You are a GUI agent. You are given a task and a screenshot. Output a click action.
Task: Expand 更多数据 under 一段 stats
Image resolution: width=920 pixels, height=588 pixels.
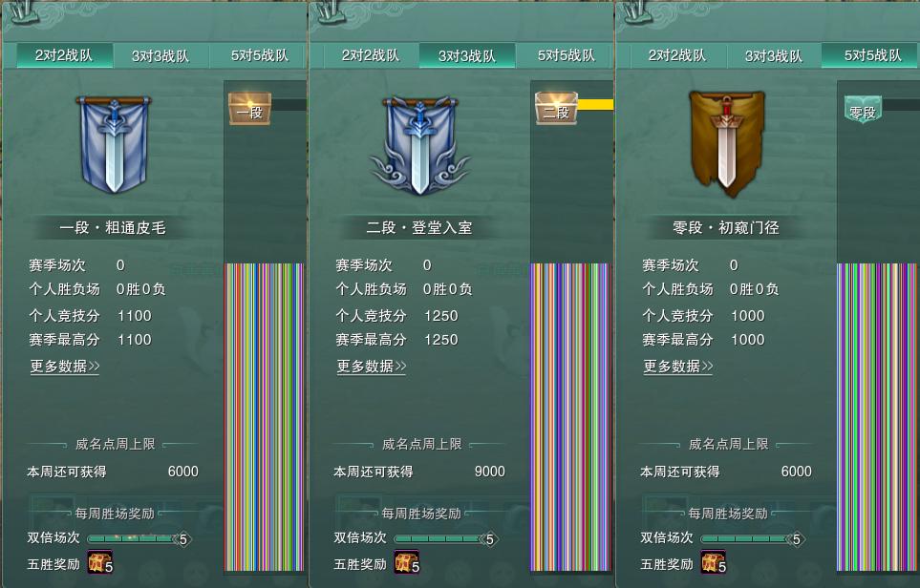coord(65,367)
